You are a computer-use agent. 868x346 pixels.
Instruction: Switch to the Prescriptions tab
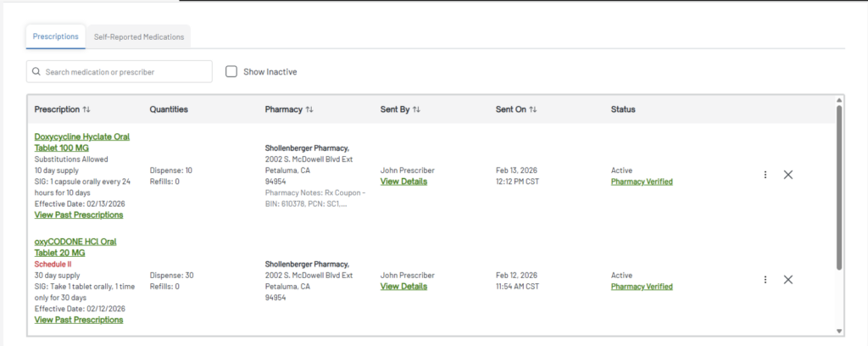pos(56,36)
